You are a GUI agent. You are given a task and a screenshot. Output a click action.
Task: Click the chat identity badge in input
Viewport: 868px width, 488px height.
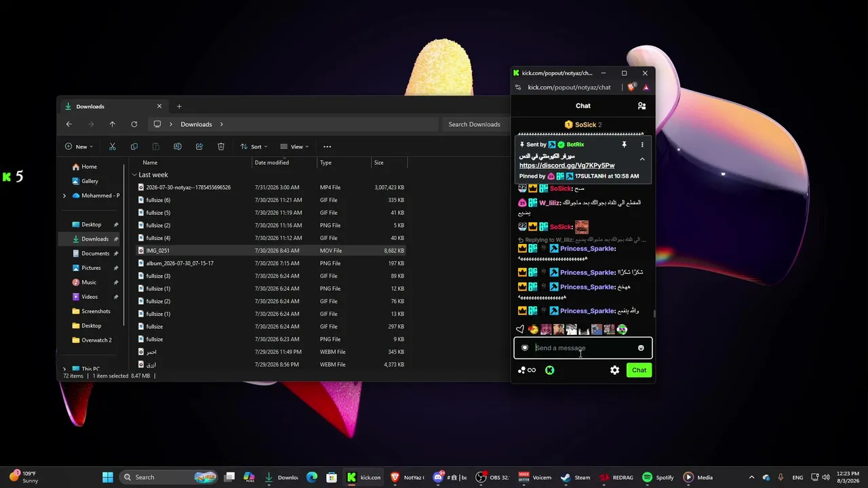(x=525, y=348)
